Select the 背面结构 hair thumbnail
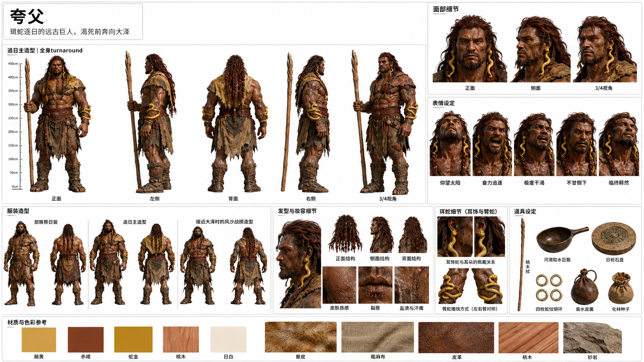This screenshot has height=362, width=644. [413, 235]
